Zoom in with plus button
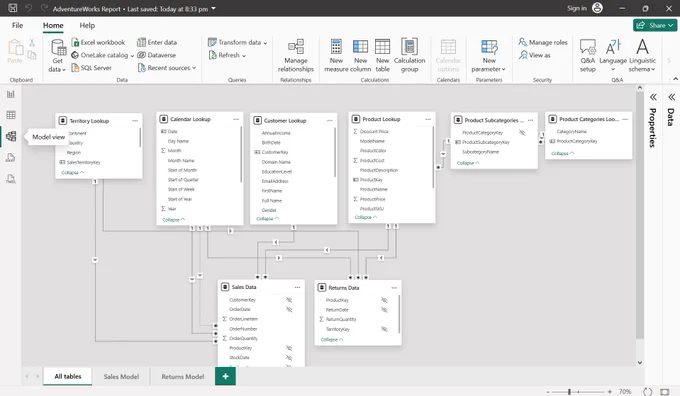The width and height of the screenshot is (680, 396). tap(610, 391)
